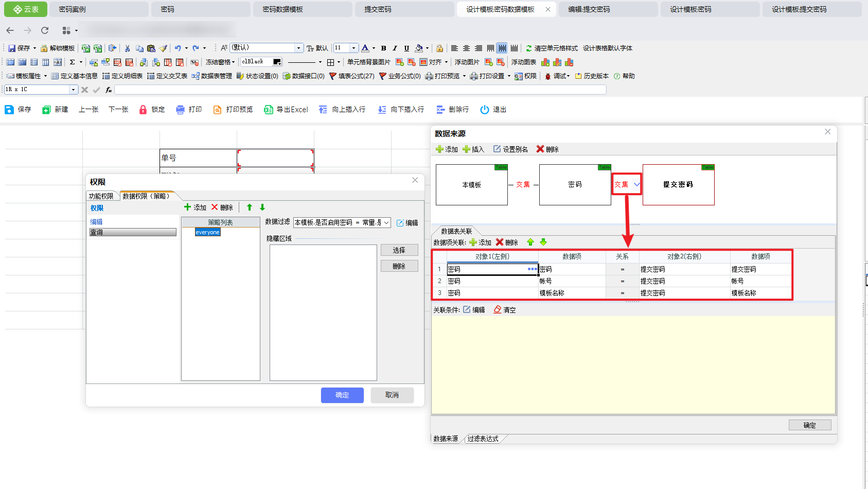868x489 pixels.
Task: Select the everyone policy entry
Action: pyautogui.click(x=208, y=233)
